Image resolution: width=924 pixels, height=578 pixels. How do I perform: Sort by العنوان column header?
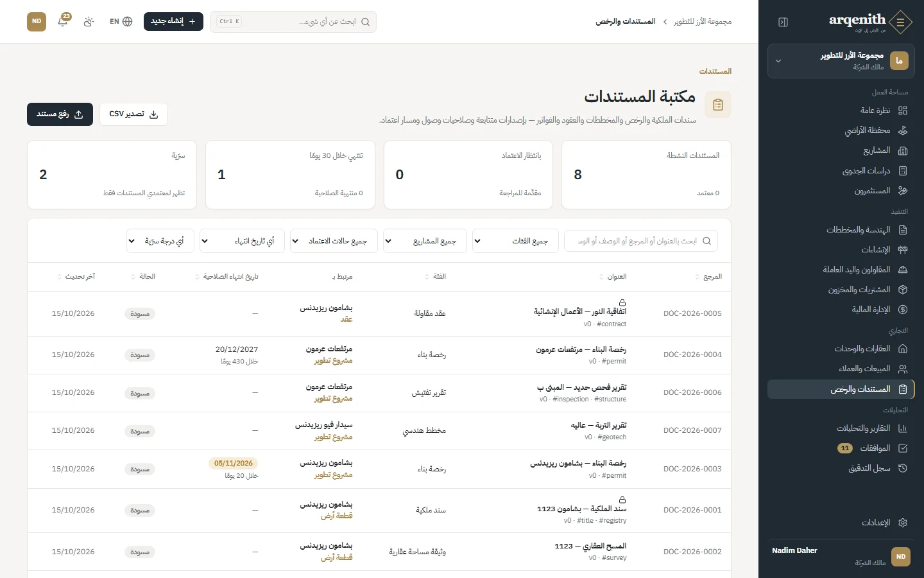(613, 277)
